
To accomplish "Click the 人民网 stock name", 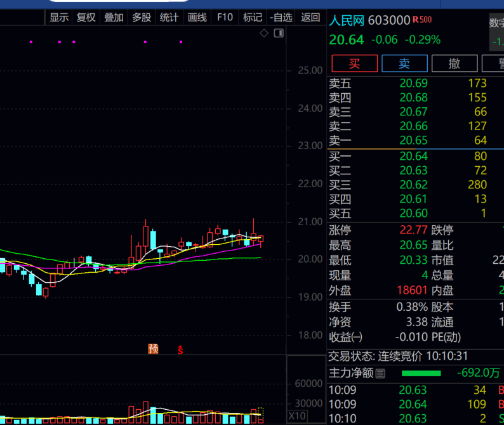I will 347,20.
